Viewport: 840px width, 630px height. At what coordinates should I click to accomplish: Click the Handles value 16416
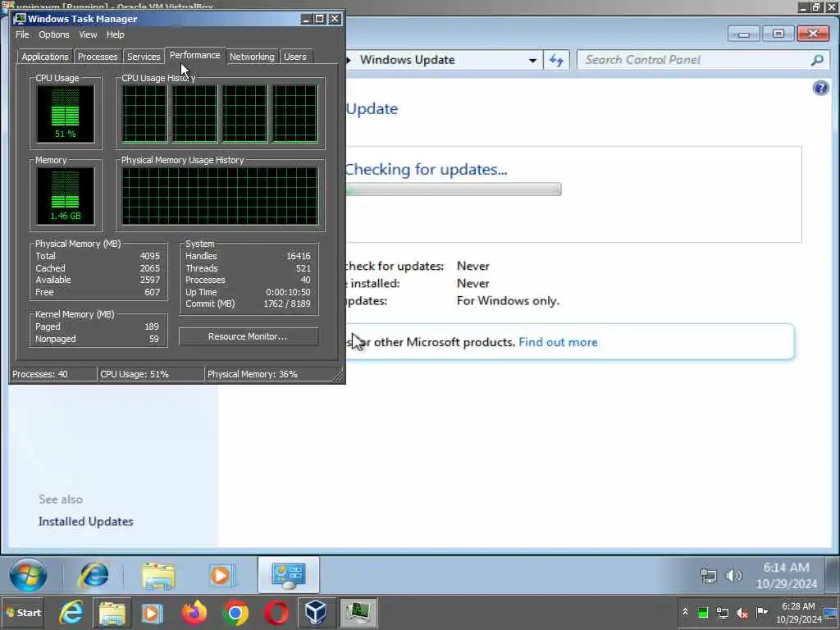(x=299, y=256)
